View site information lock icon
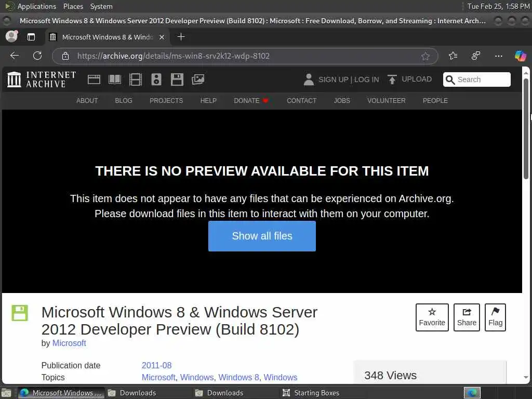The height and width of the screenshot is (399, 532). (x=65, y=56)
